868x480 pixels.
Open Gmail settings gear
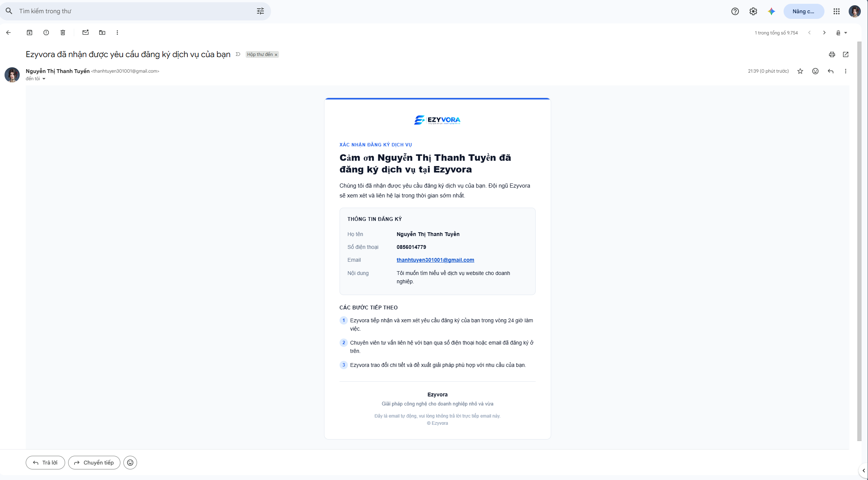(753, 11)
